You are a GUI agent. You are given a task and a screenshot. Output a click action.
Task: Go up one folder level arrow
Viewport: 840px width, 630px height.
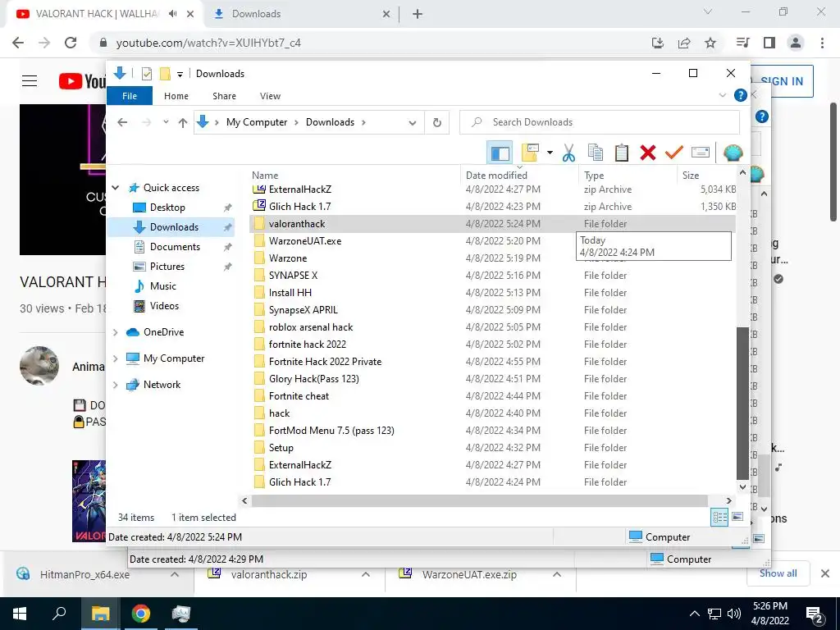click(183, 123)
